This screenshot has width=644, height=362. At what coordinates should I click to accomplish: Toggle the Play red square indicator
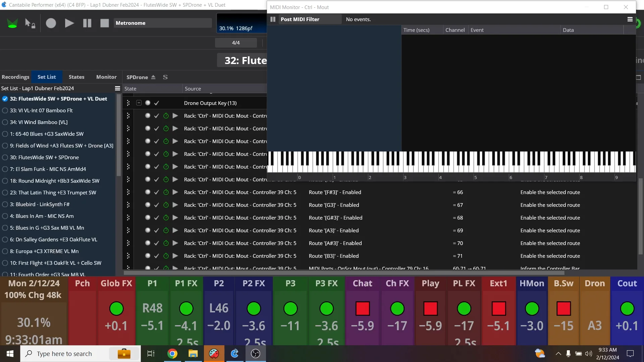430,308
